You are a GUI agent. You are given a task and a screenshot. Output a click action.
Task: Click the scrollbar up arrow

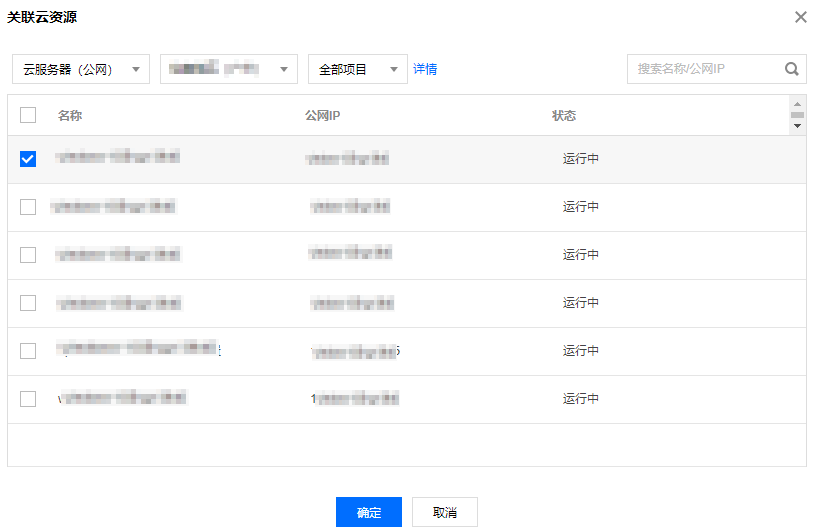click(797, 104)
